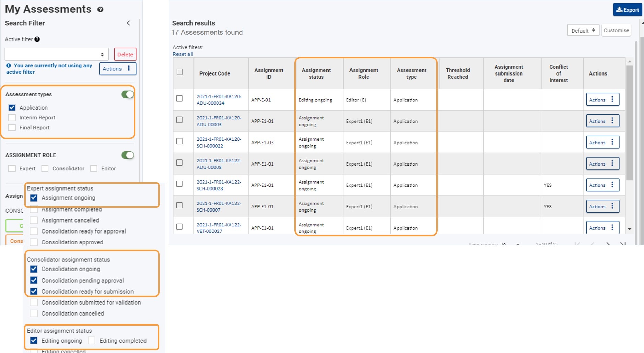This screenshot has height=353, width=644.
Task: Click the Reset all filters link
Action: coord(183,54)
